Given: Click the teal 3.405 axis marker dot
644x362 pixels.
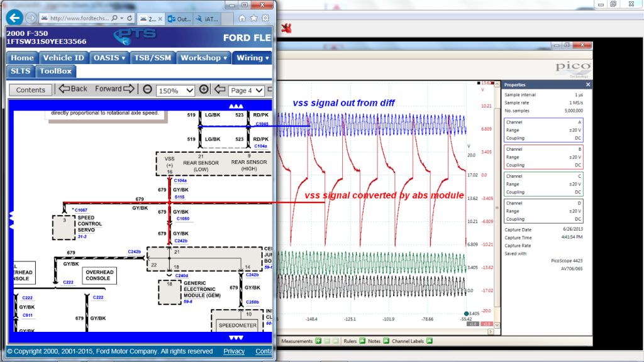Looking at the screenshot, I should [x=466, y=314].
